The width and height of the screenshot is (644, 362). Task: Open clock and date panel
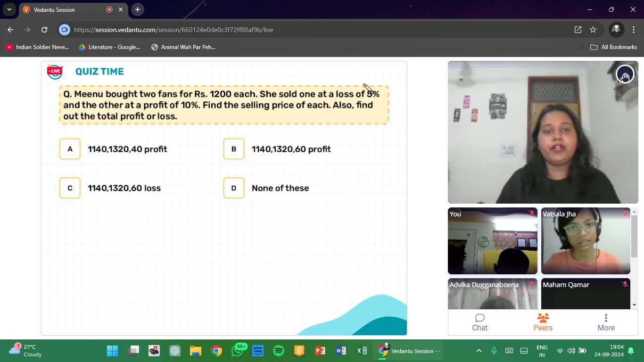point(609,351)
